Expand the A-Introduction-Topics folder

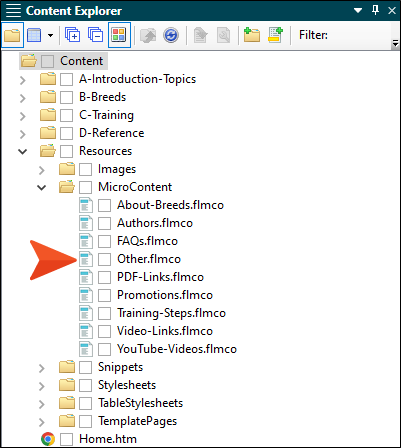coord(22,80)
